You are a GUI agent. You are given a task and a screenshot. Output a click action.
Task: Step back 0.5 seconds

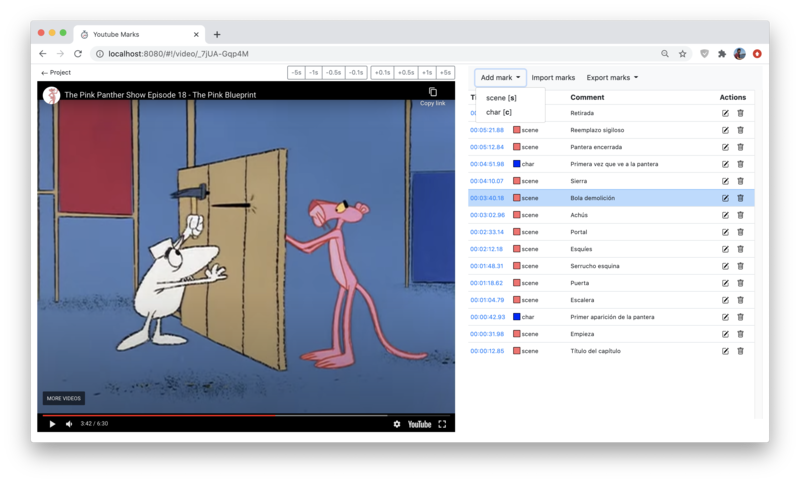coord(334,72)
